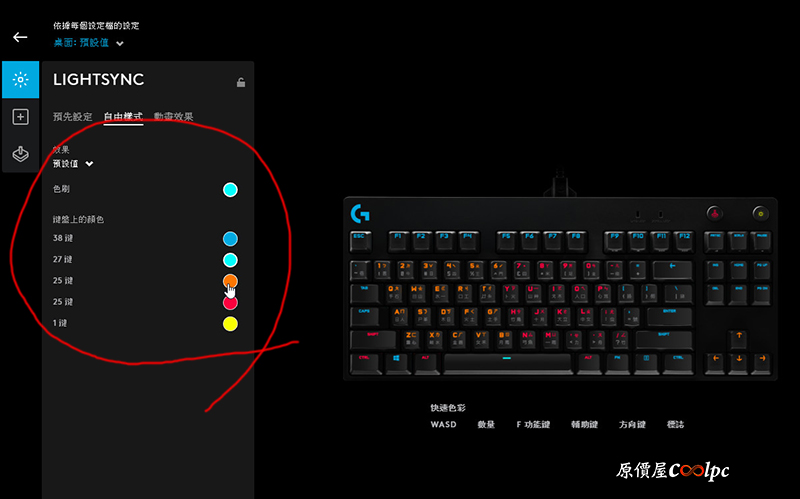The image size is (800, 499).
Task: Select the WASD quick color option
Action: point(443,424)
